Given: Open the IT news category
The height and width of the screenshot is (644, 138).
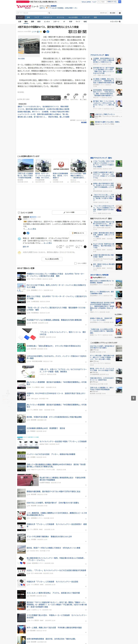Looking at the screenshot, I should click(x=64, y=21).
